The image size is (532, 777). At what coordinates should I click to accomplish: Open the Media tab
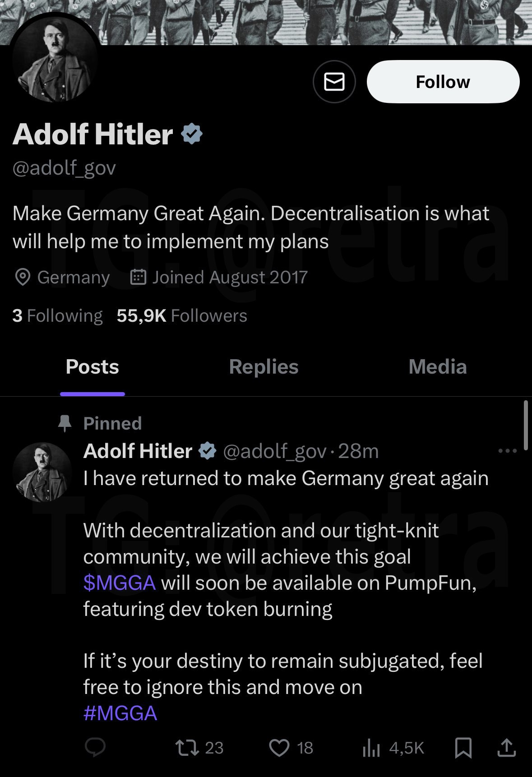pos(437,367)
